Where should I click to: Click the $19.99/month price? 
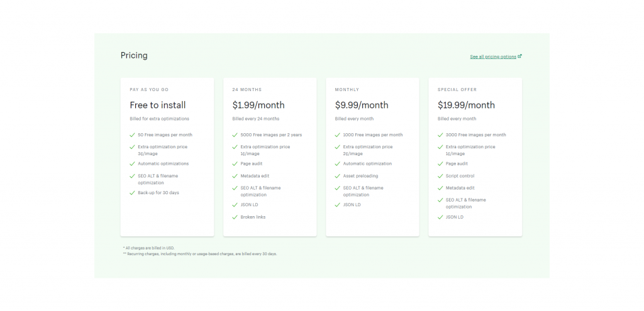(x=466, y=105)
